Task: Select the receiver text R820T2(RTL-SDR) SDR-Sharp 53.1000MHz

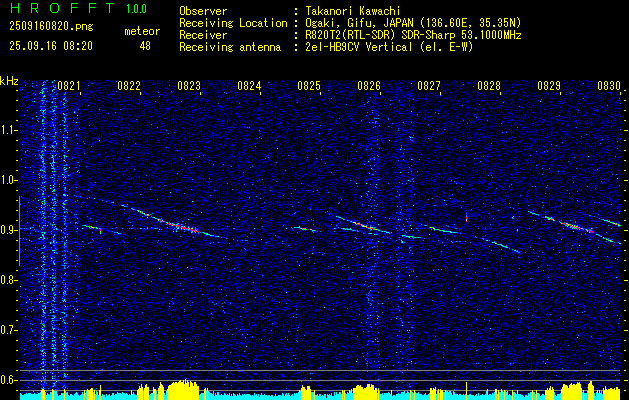Action: 412,35
